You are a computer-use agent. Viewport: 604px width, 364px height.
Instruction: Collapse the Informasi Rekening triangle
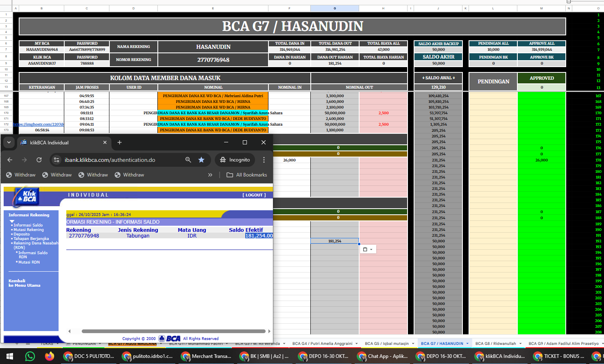[x=12, y=221]
